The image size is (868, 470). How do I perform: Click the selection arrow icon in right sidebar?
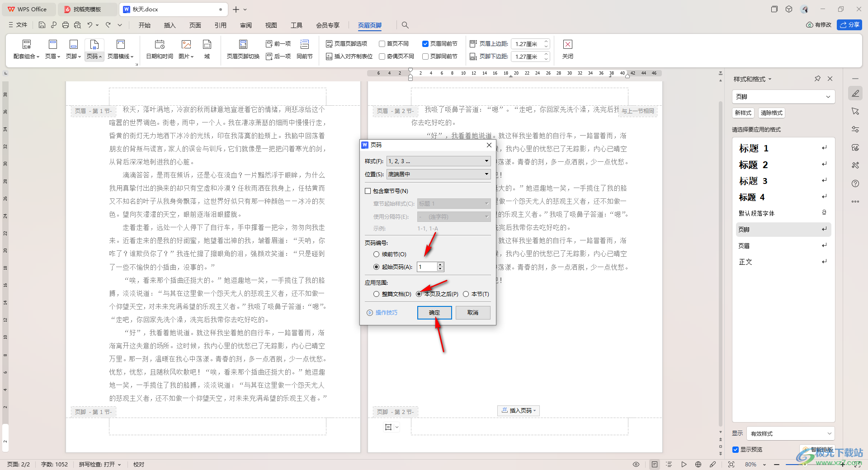pos(855,111)
